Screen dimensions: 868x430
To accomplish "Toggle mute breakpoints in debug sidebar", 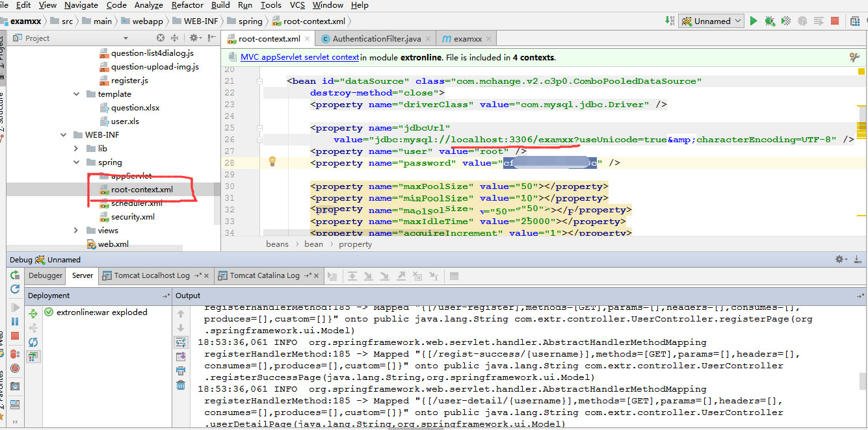I will 15,368.
